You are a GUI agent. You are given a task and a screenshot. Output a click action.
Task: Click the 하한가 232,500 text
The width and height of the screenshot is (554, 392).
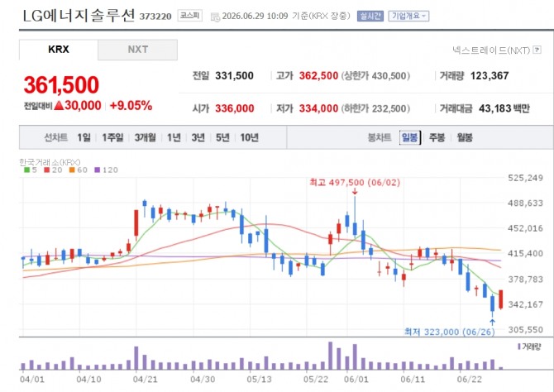click(375, 108)
